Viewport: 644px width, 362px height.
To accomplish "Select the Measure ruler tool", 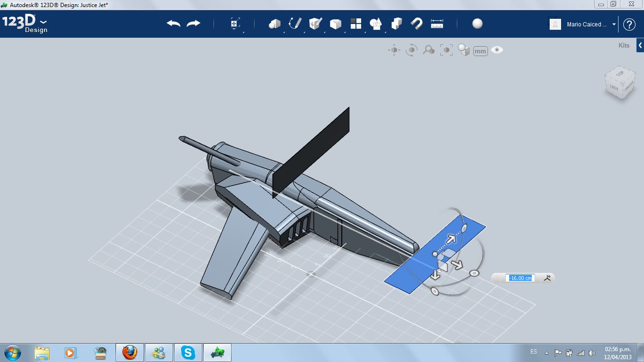I will click(437, 24).
